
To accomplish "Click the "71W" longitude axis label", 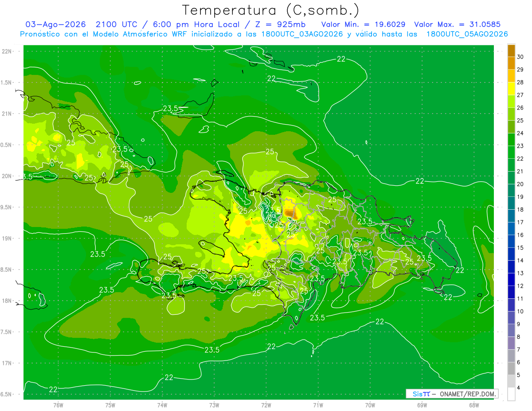I will click(x=318, y=405).
